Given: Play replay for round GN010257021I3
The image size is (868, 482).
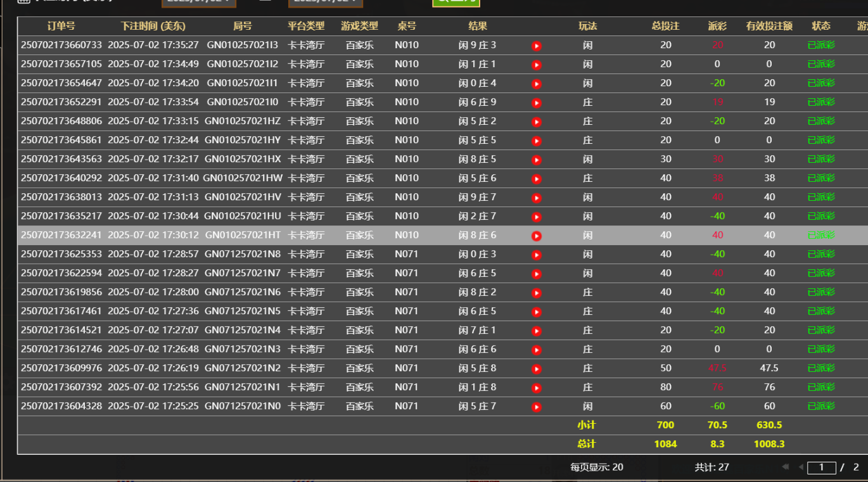Looking at the screenshot, I should (x=537, y=46).
